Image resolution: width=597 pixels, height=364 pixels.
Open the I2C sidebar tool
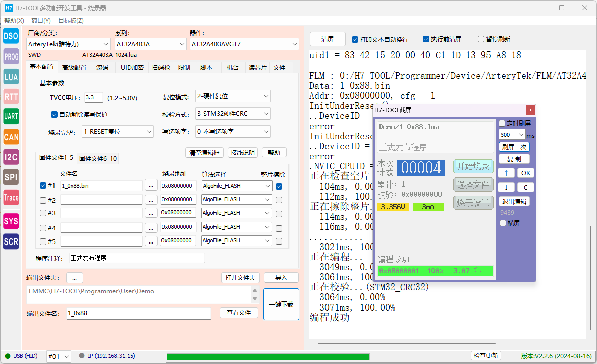[11, 157]
